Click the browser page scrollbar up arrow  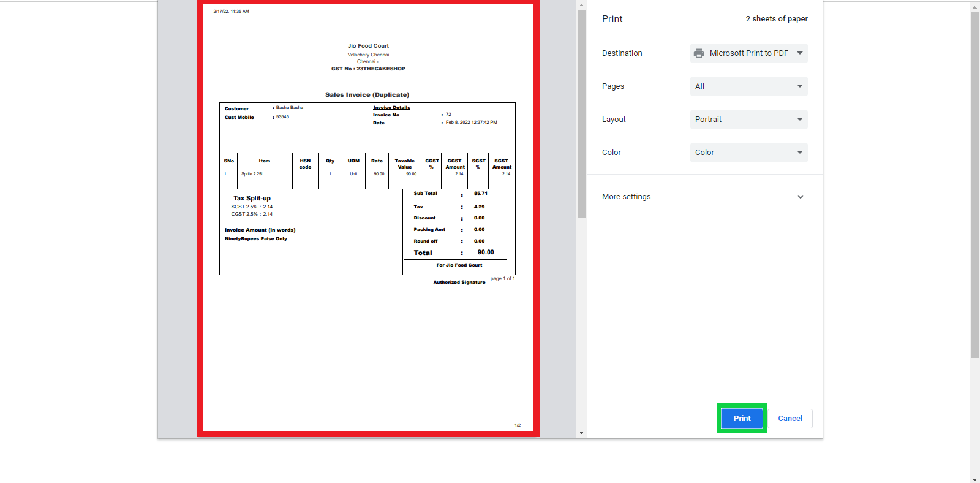coord(974,7)
